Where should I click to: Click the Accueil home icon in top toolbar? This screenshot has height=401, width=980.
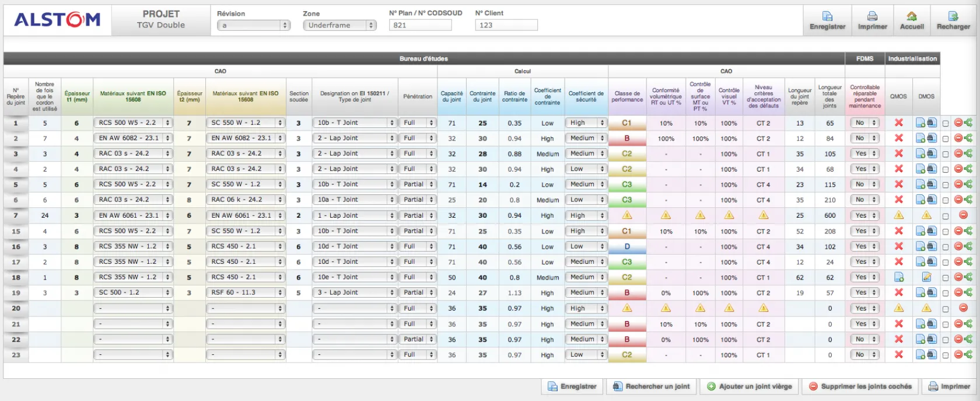pos(912,16)
